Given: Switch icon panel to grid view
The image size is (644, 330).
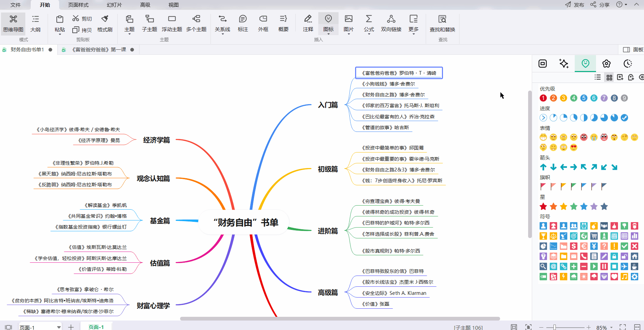Looking at the screenshot, I should click(609, 77).
